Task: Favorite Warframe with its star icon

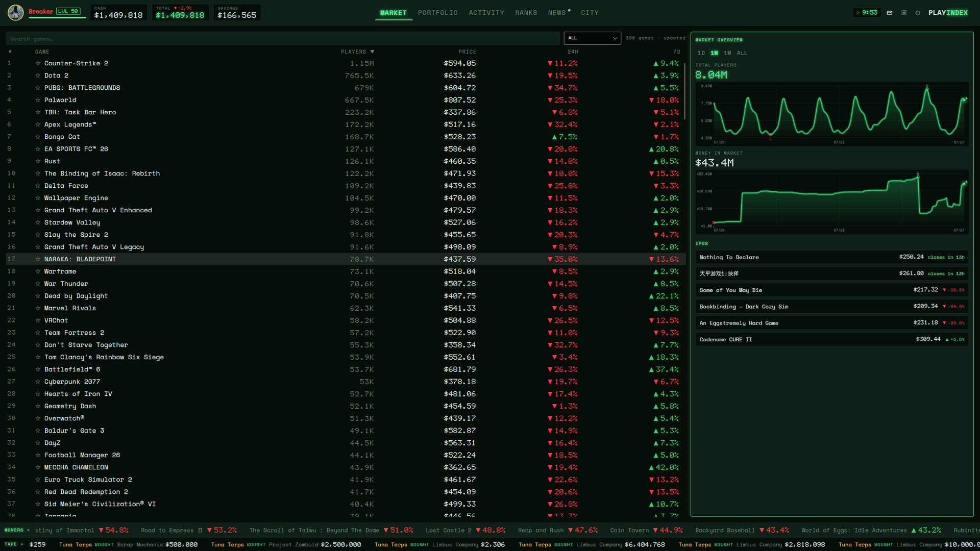Action: 38,271
